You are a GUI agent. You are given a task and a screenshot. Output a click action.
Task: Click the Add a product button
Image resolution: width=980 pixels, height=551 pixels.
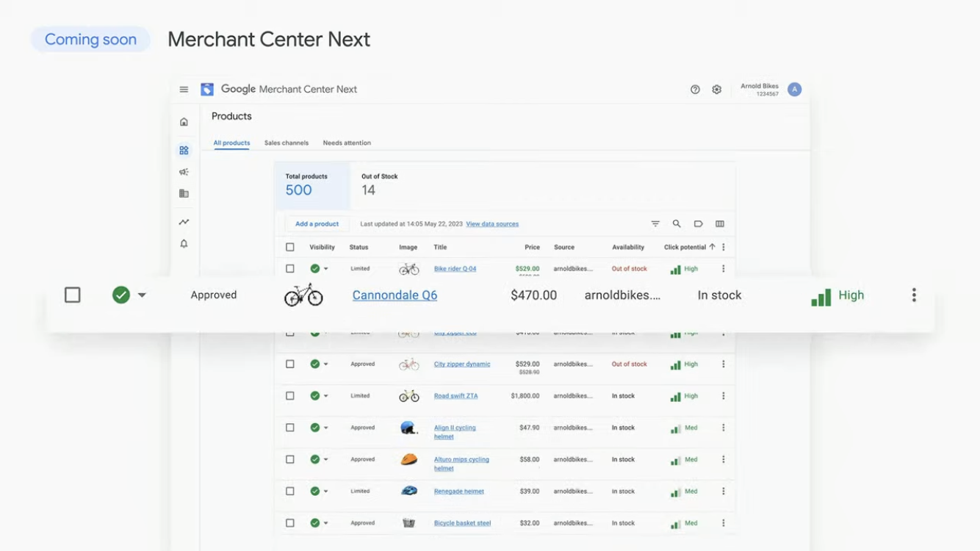coord(317,224)
